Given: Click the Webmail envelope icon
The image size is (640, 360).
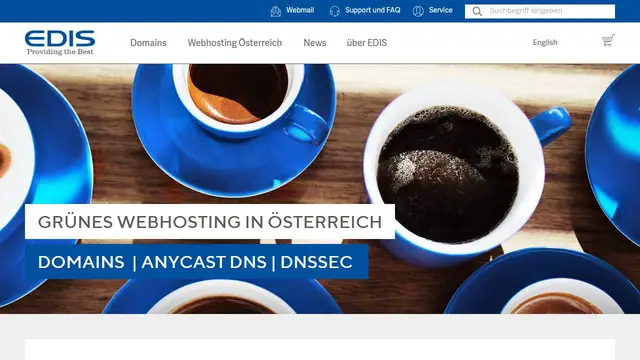Looking at the screenshot, I should click(x=276, y=11).
